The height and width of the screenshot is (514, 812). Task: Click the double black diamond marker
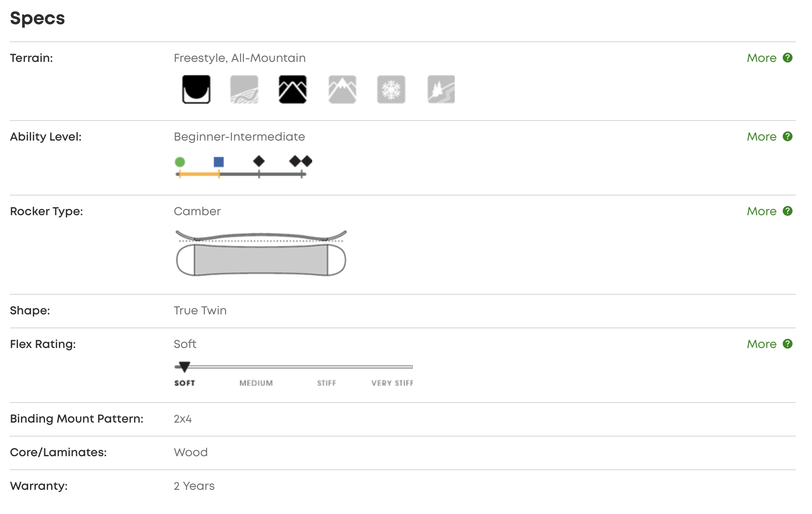pos(301,161)
